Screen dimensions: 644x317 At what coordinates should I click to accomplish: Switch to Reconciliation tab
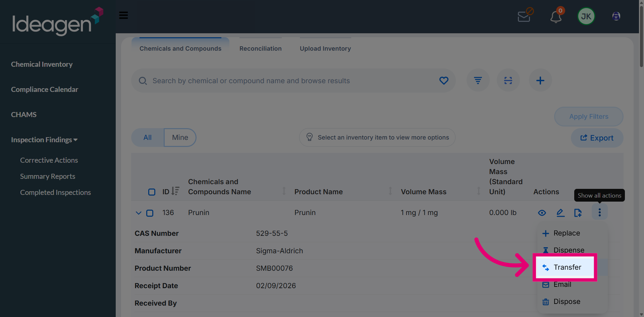coord(261,48)
